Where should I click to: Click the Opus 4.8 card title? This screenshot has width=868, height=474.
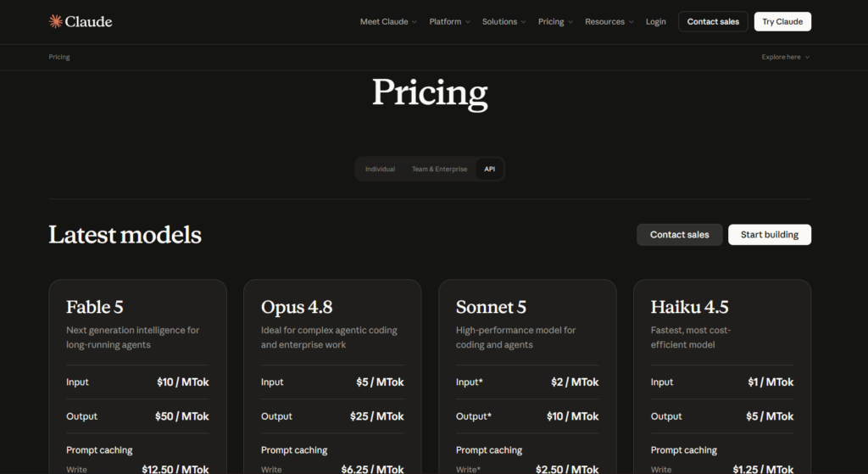pyautogui.click(x=297, y=307)
